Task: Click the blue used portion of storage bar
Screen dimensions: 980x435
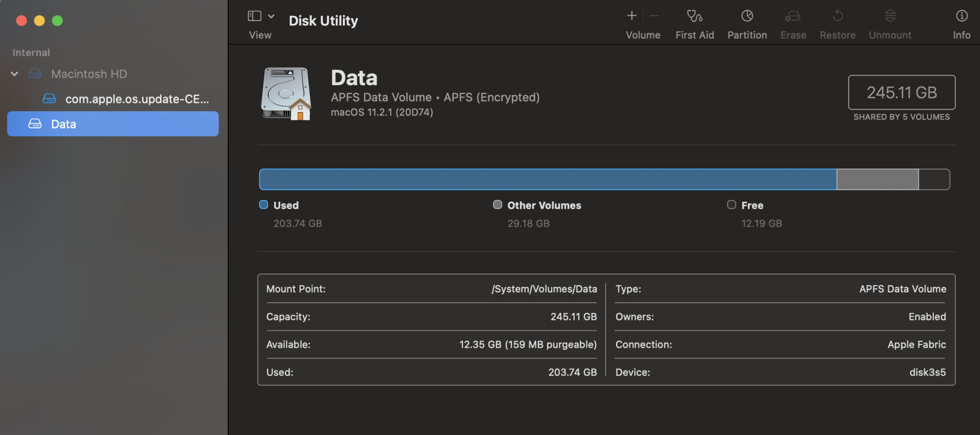Action: [x=547, y=179]
